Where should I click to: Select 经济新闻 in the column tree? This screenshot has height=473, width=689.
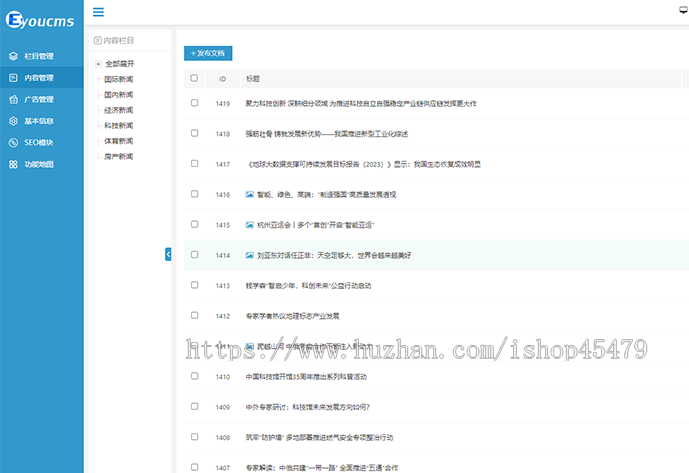tap(119, 110)
